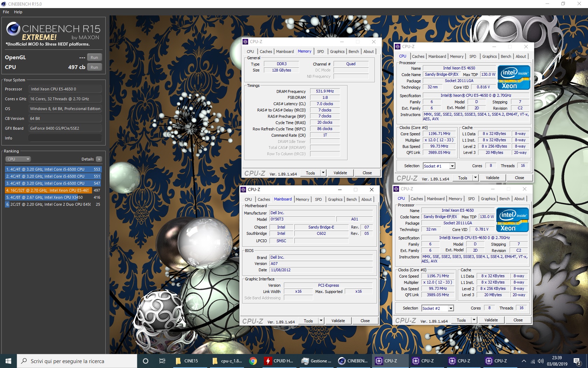The image size is (588, 368).
Task: Click Validate in Socket #2 CPU-Z window
Action: [x=491, y=320]
